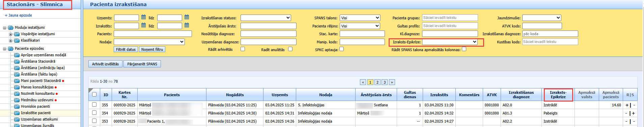The height and width of the screenshot is (127, 644).
Task: Open the Izraksts-Epikrīze filter dropdown
Action: pyautogui.click(x=450, y=42)
